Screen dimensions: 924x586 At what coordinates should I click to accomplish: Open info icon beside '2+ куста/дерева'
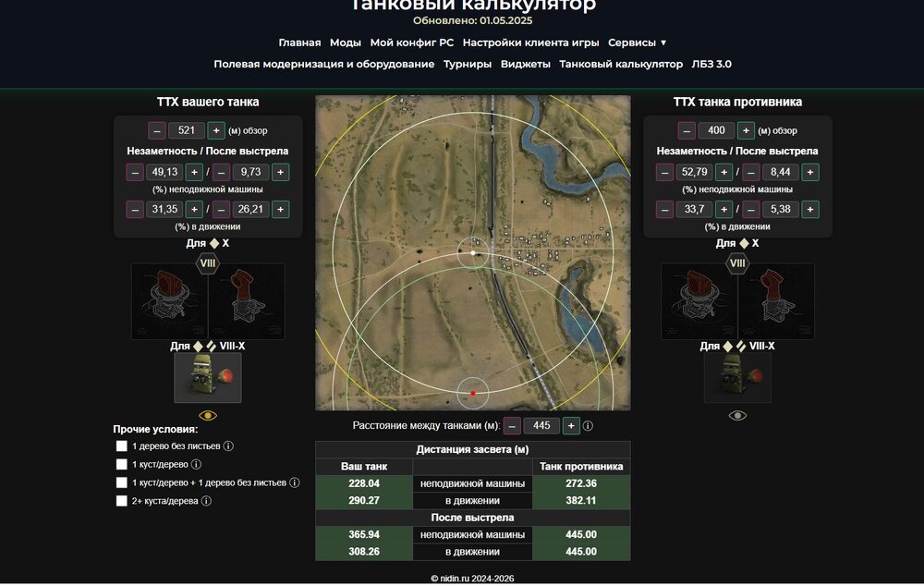coord(206,501)
